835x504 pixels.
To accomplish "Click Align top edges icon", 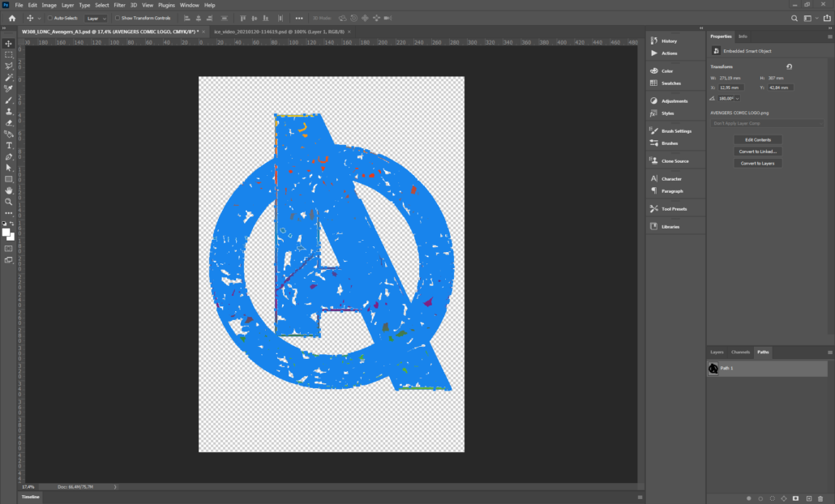I will coord(243,18).
